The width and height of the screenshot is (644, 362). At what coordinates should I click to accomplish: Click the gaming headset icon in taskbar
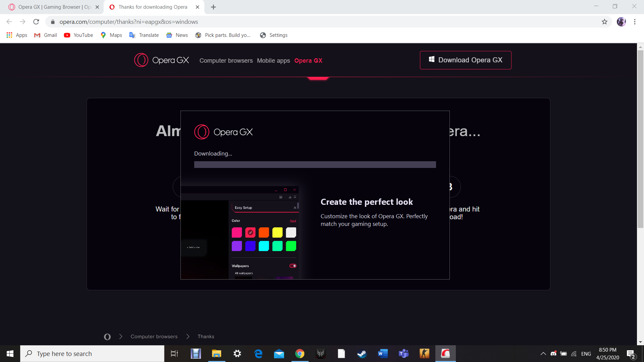pos(321,354)
